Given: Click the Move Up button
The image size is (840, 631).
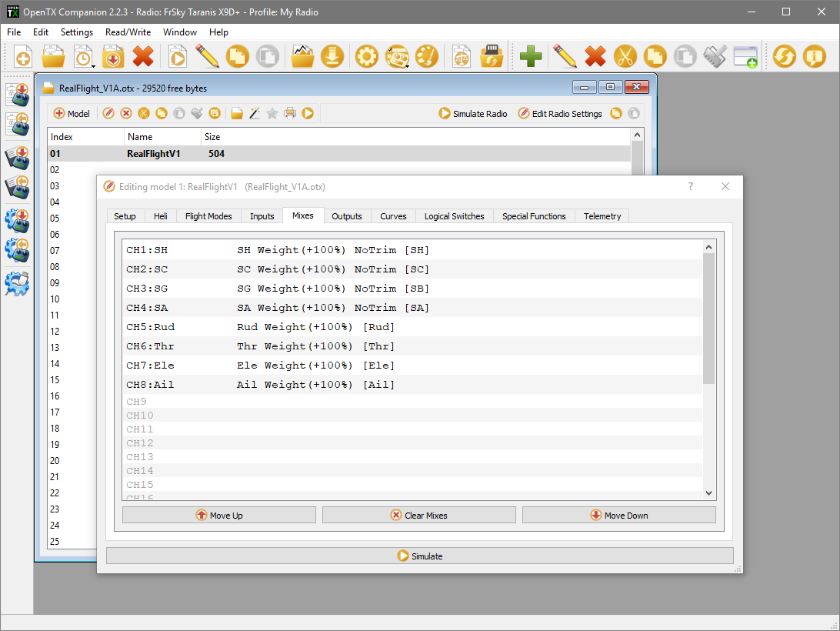Looking at the screenshot, I should pos(219,516).
